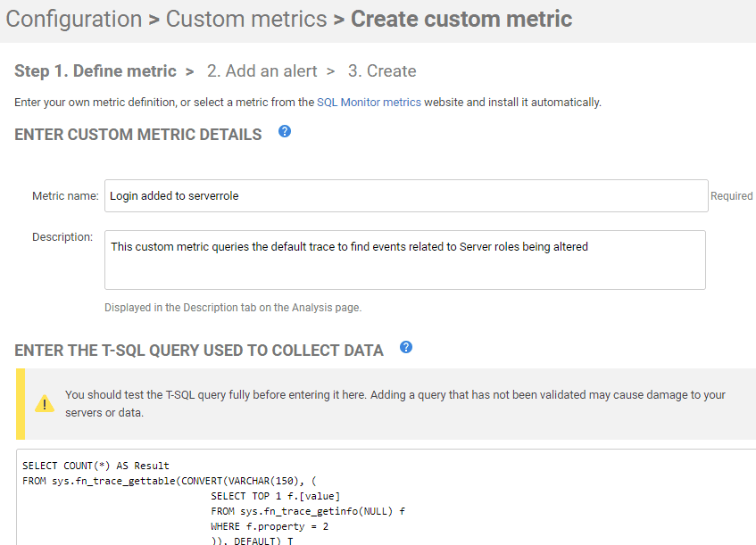Click the Description label
Screen dimensions: 756x545
(62, 237)
